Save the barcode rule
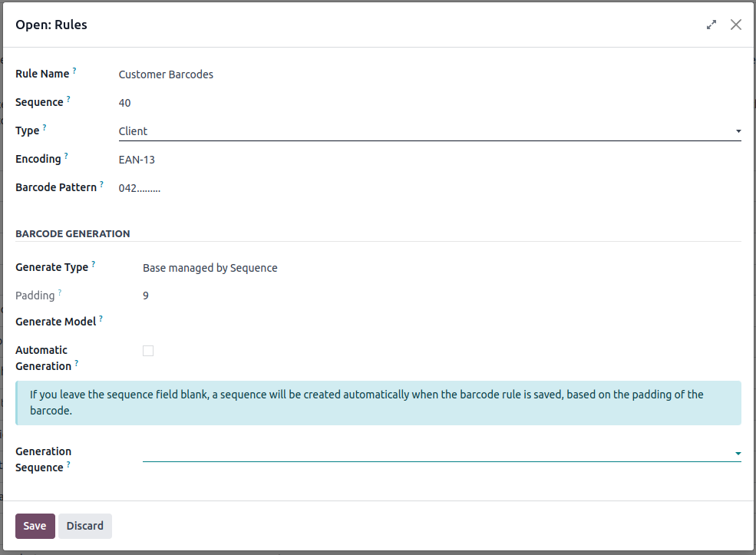Image resolution: width=756 pixels, height=555 pixels. pyautogui.click(x=35, y=526)
